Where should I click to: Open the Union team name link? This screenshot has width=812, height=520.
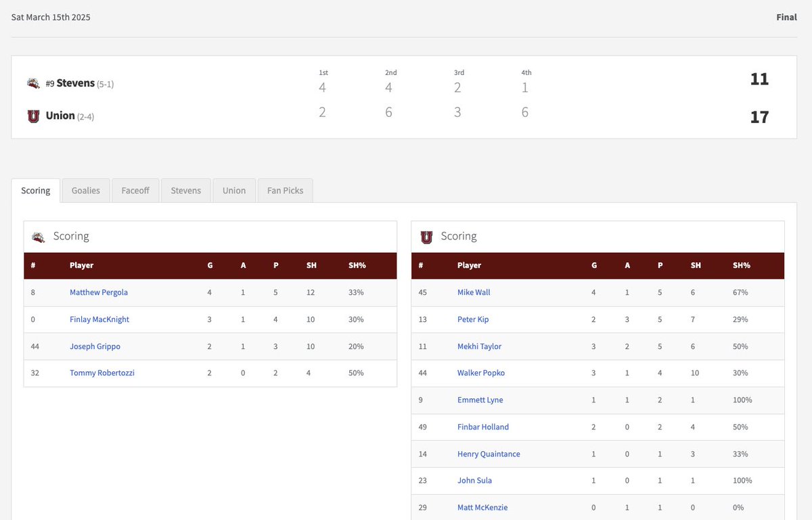[60, 116]
